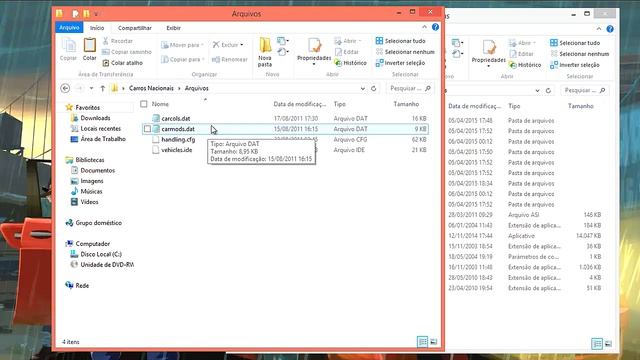Sort by the Tipo column header
Image resolution: width=640 pixels, height=360 pixels.
click(x=339, y=104)
